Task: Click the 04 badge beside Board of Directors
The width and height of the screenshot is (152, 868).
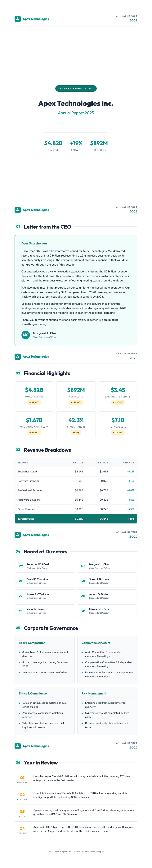Action: pos(18,551)
